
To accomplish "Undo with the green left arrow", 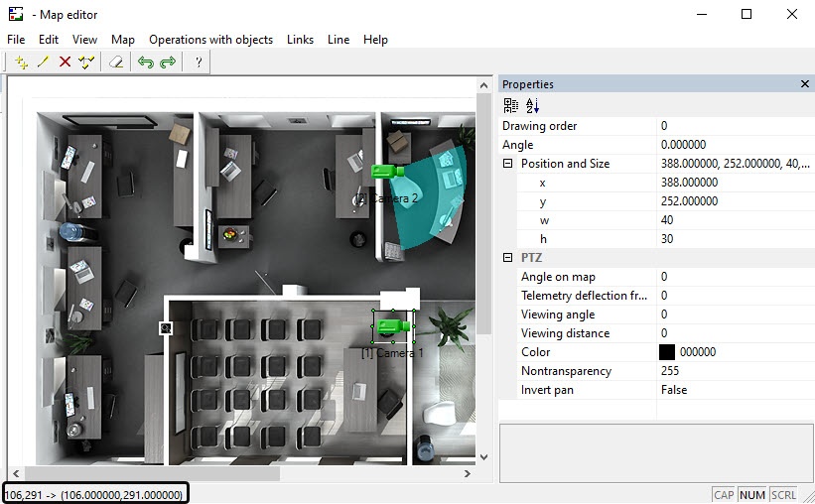I will point(146,63).
